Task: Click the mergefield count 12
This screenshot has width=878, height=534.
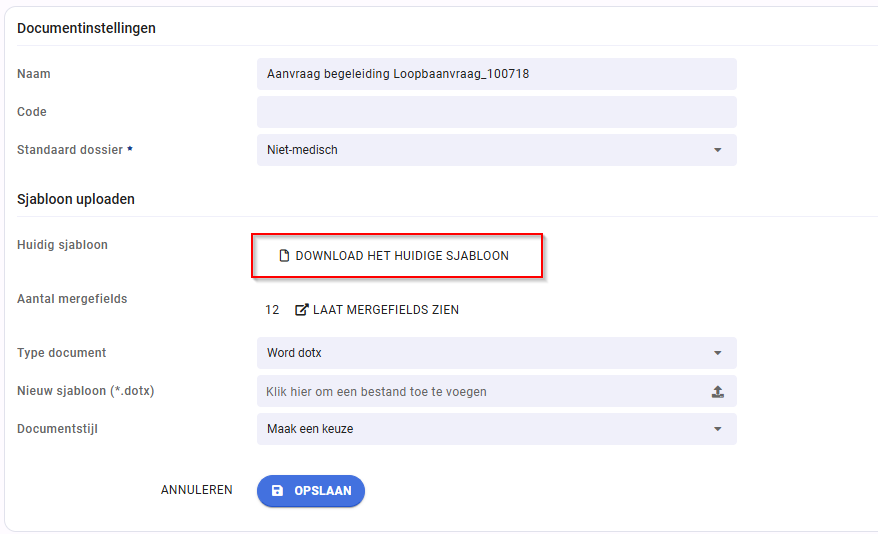Action: (x=272, y=310)
